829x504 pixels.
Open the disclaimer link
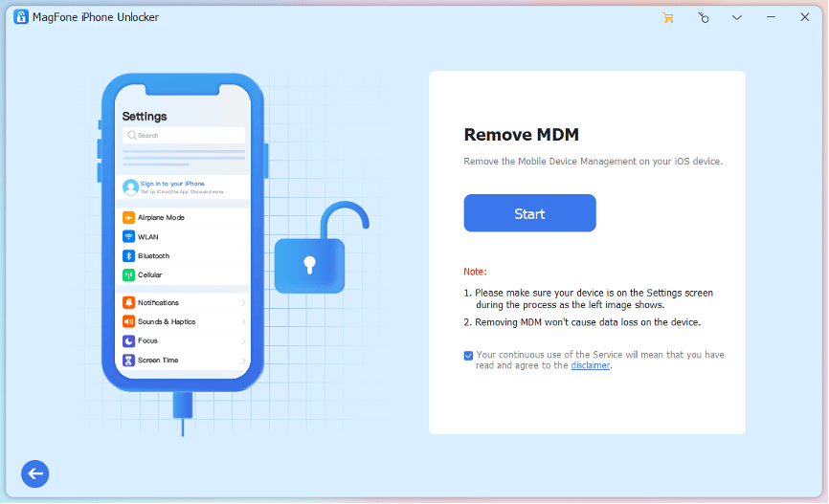point(590,365)
